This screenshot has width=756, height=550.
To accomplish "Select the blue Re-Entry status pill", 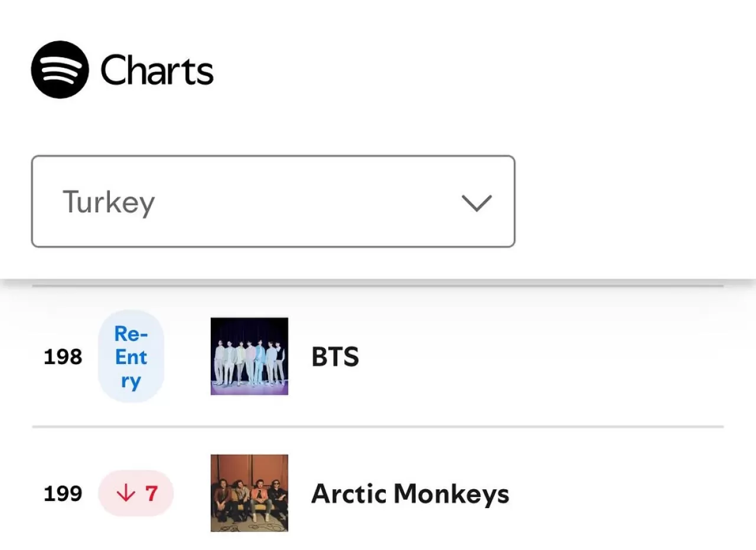I will tap(131, 356).
